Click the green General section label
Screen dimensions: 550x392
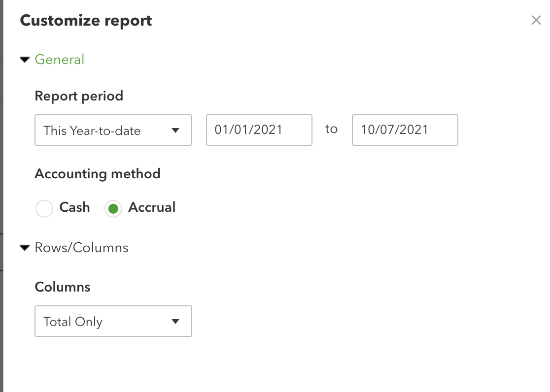tap(59, 59)
